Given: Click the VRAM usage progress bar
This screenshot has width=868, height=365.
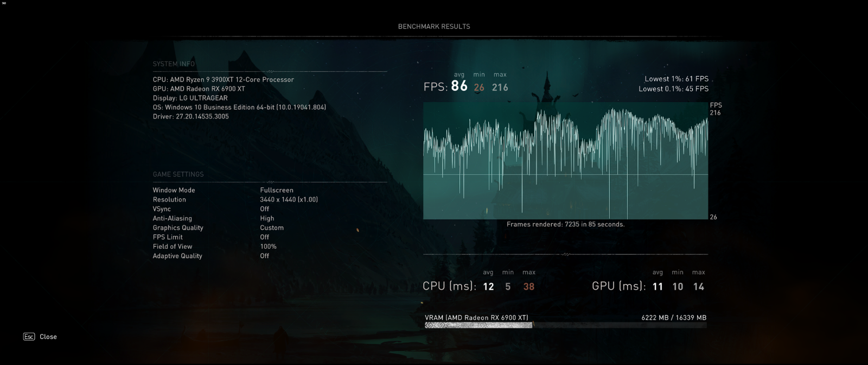Looking at the screenshot, I should coord(566,325).
